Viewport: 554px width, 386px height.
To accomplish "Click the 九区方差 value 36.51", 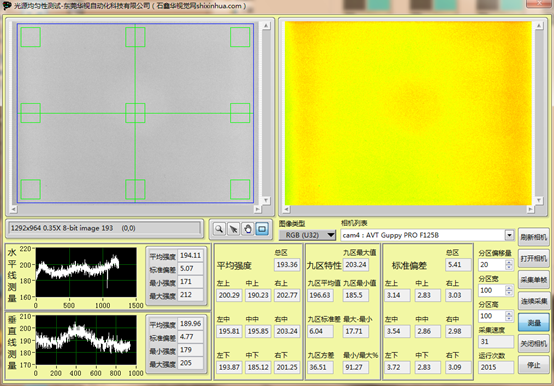I will [320, 367].
